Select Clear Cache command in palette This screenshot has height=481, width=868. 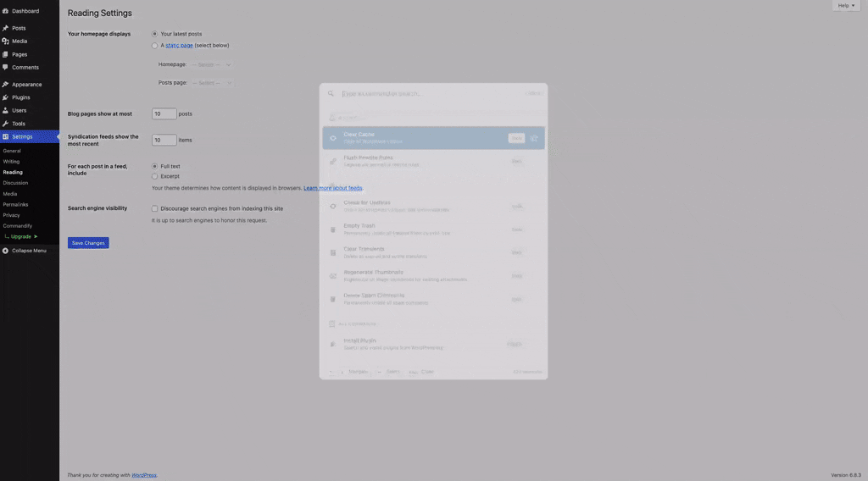(424, 138)
